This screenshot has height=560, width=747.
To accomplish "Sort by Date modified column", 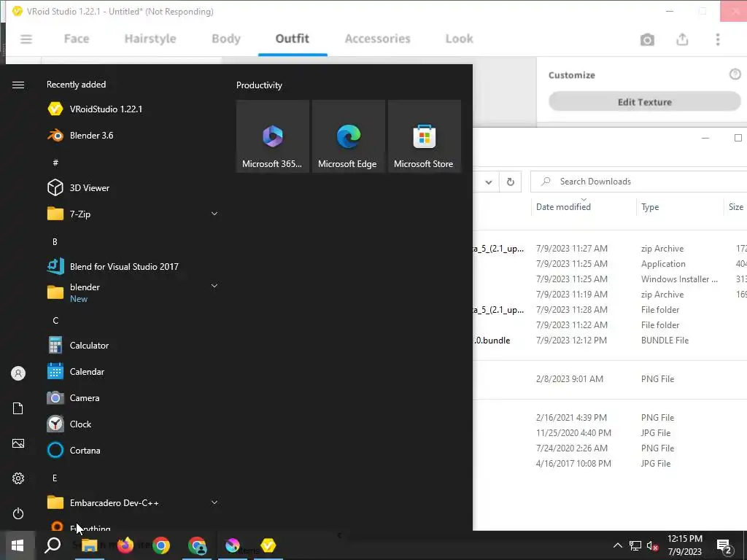I will click(x=584, y=206).
